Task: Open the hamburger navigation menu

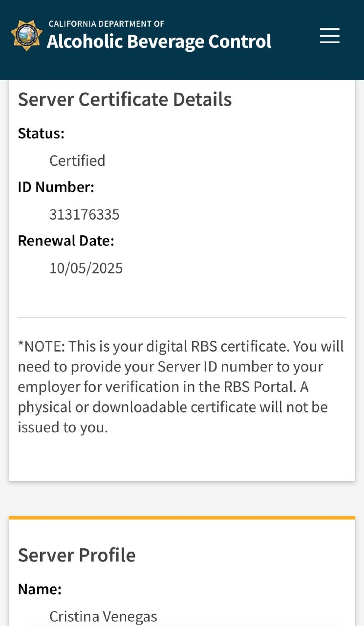Action: pos(330,36)
